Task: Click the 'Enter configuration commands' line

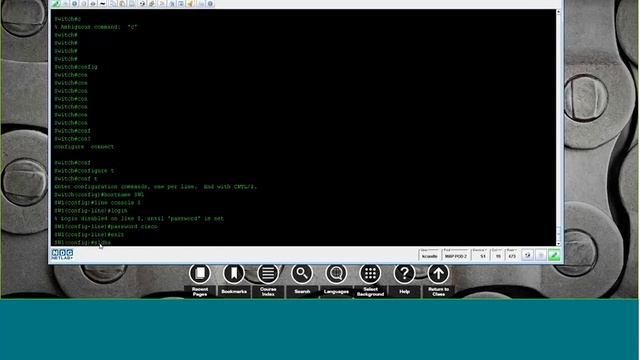Action: pos(156,187)
